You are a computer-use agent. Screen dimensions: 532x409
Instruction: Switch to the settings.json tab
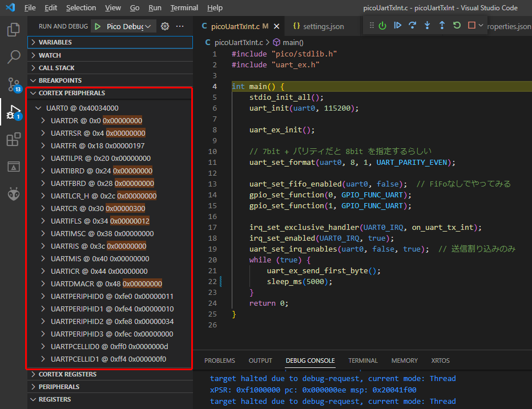click(x=319, y=26)
